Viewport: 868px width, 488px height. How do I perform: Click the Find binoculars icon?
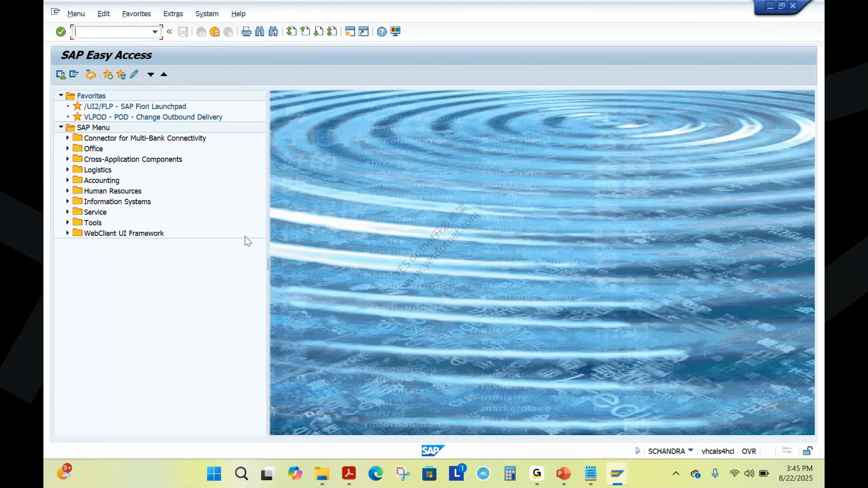259,32
